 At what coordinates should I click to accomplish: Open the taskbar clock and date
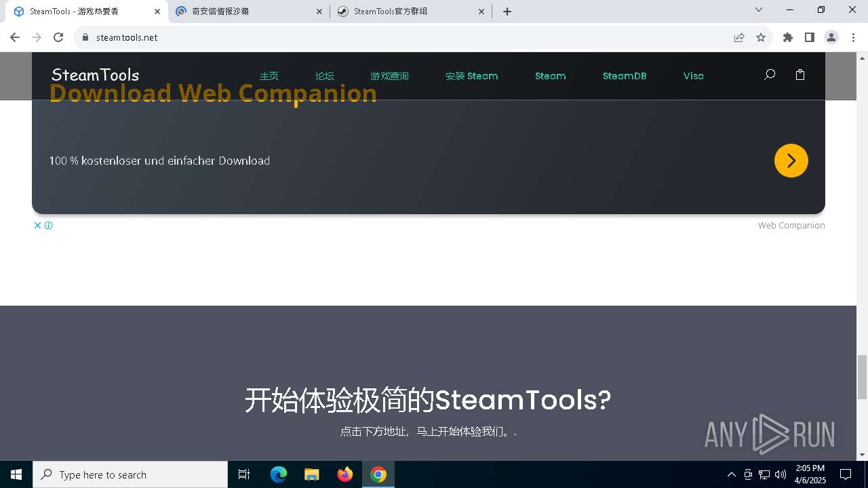[810, 474]
